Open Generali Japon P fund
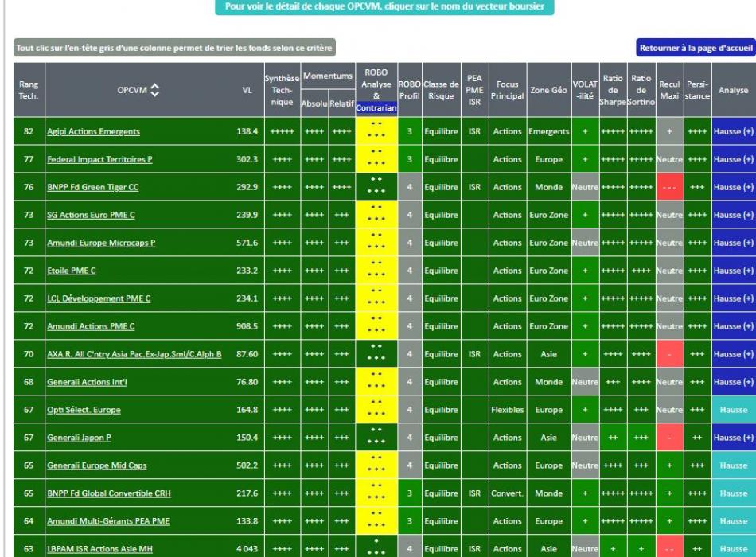756x557 pixels. point(79,438)
